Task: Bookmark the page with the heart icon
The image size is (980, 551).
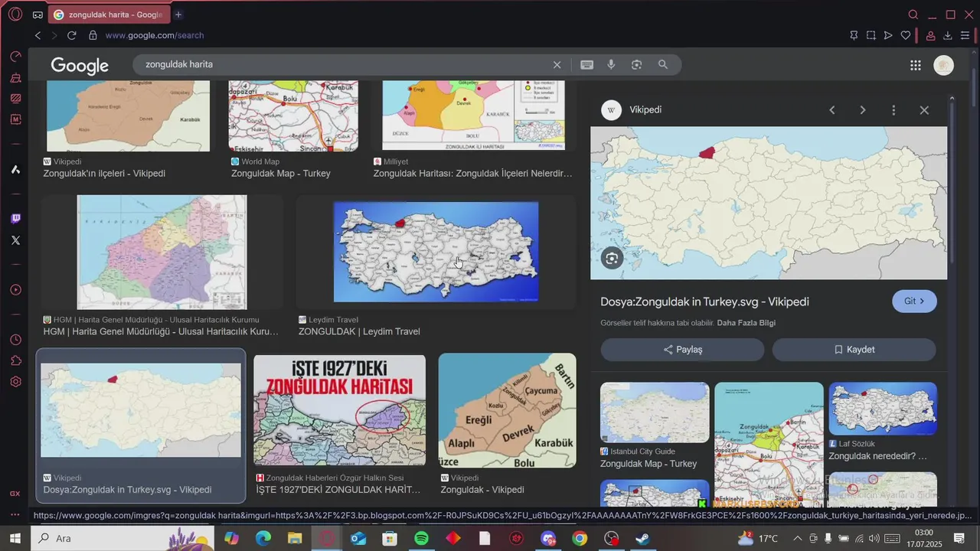Action: (906, 35)
